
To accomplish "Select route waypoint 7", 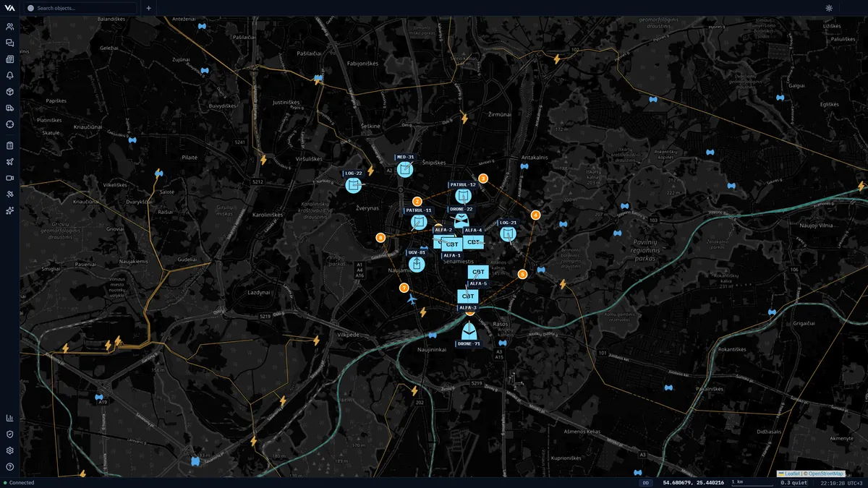I will pyautogui.click(x=404, y=288).
